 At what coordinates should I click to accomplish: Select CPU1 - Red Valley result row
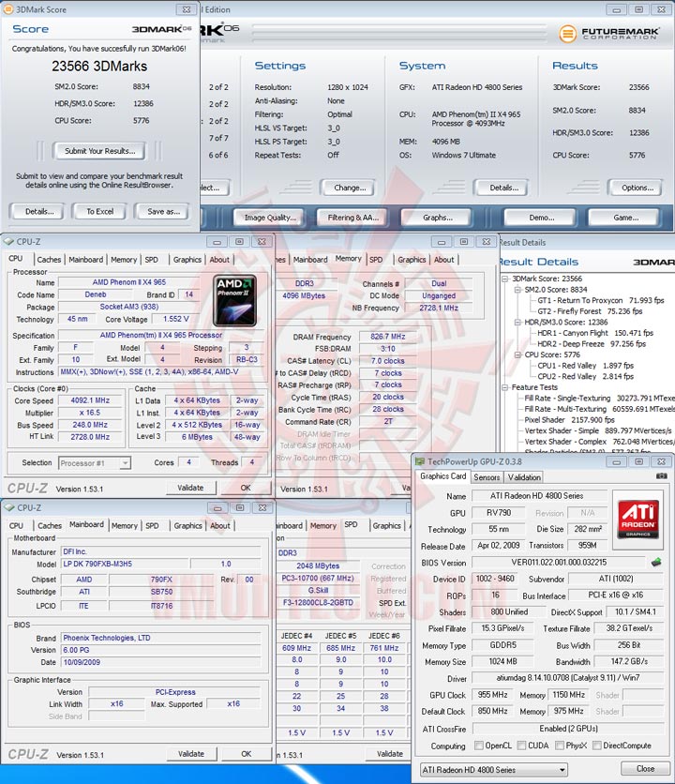click(x=585, y=366)
